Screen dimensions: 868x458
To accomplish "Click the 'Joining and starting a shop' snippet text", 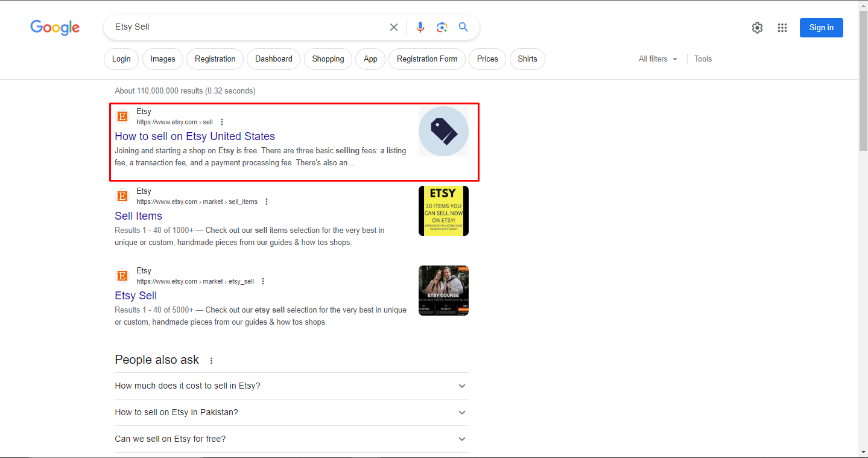I will pyautogui.click(x=261, y=157).
